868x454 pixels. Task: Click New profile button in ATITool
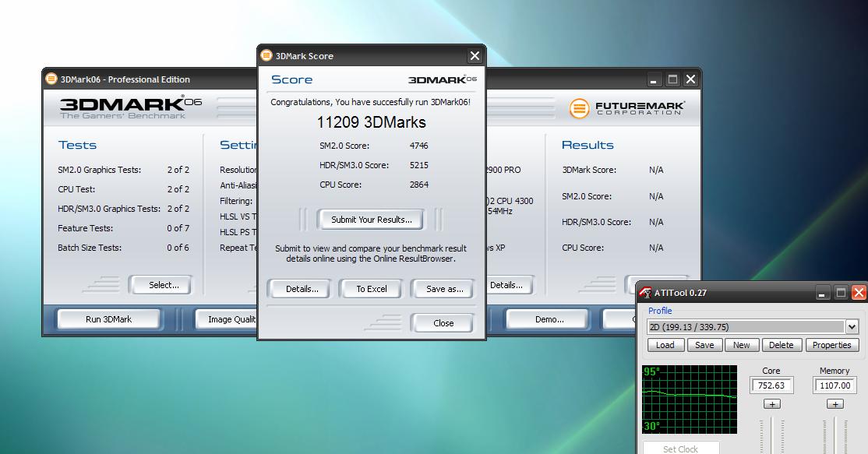(x=741, y=345)
